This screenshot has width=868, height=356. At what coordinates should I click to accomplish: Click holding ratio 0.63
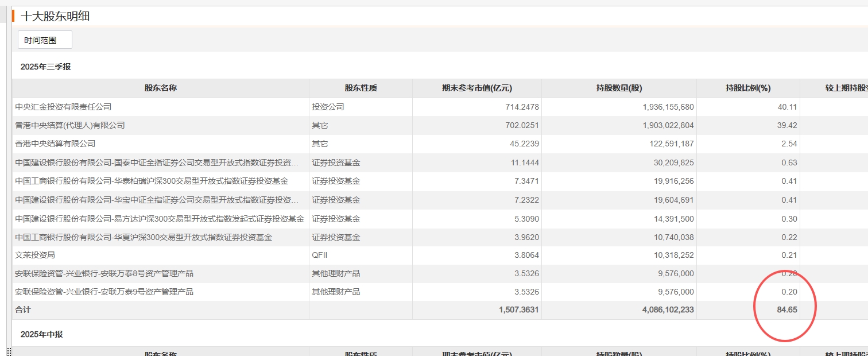789,162
